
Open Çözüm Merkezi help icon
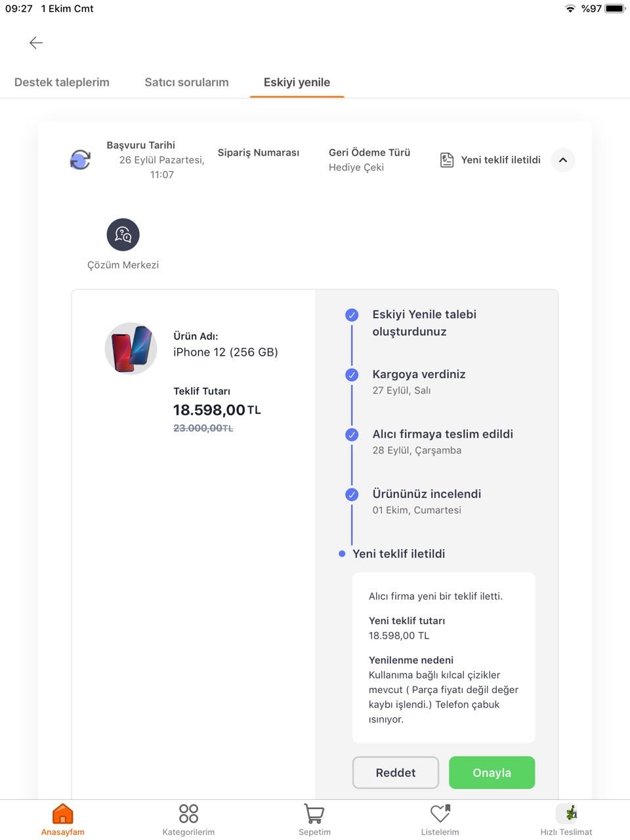click(x=123, y=235)
